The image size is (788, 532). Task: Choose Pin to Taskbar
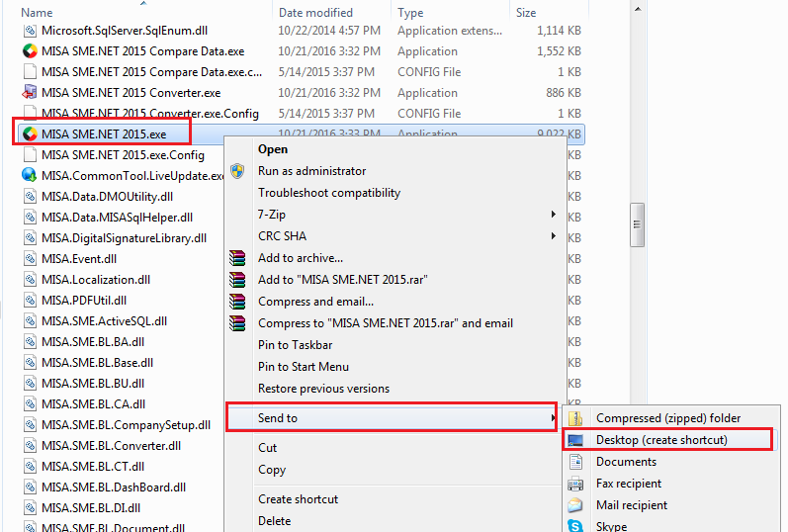coord(295,345)
